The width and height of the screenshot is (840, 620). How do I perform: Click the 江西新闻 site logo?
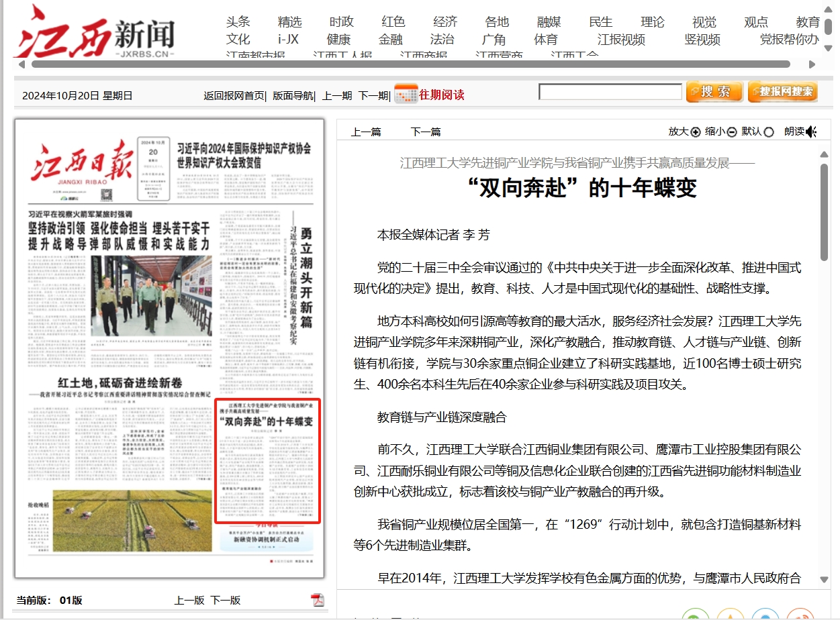(95, 33)
